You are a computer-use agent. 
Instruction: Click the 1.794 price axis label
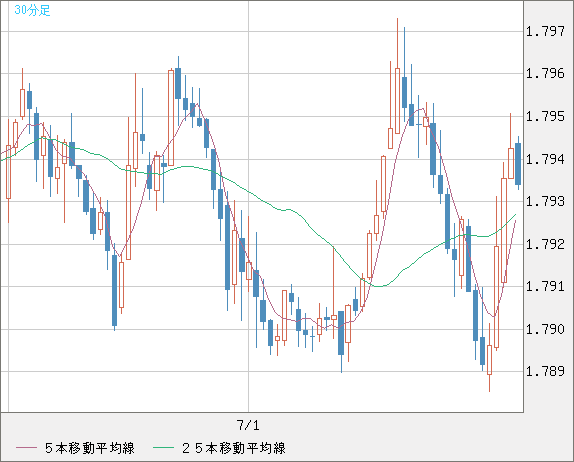(545, 159)
